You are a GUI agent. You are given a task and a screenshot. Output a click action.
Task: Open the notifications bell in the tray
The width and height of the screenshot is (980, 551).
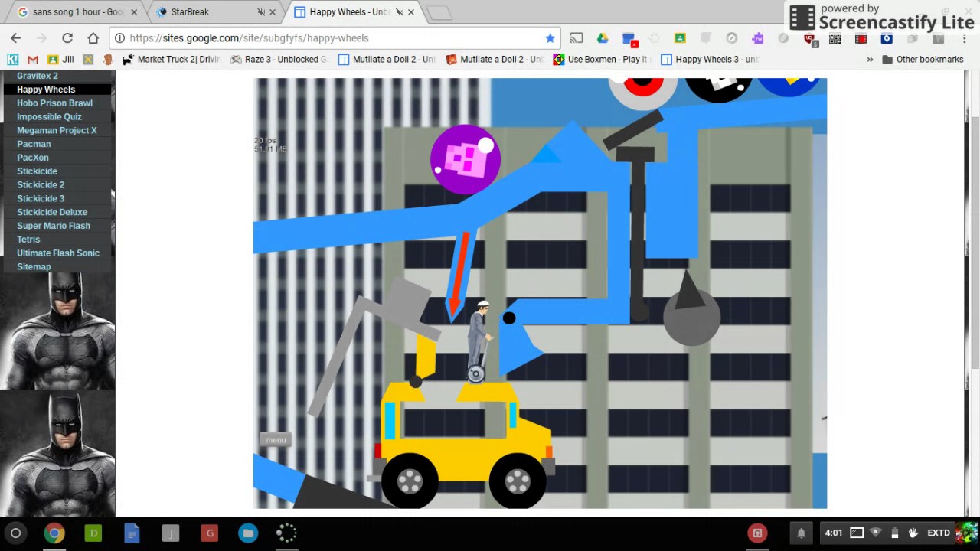(801, 533)
